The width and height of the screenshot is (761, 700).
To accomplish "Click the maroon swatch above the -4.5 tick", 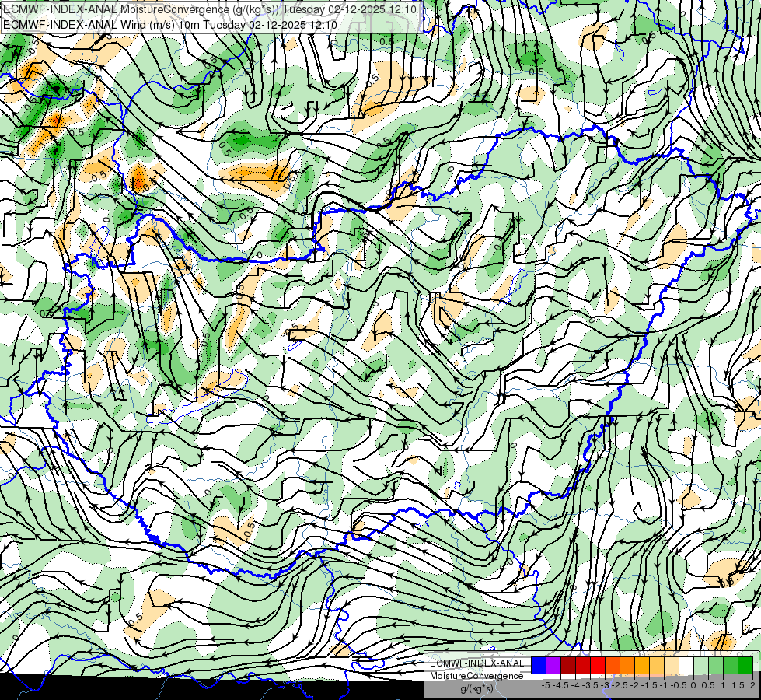I will (x=568, y=666).
